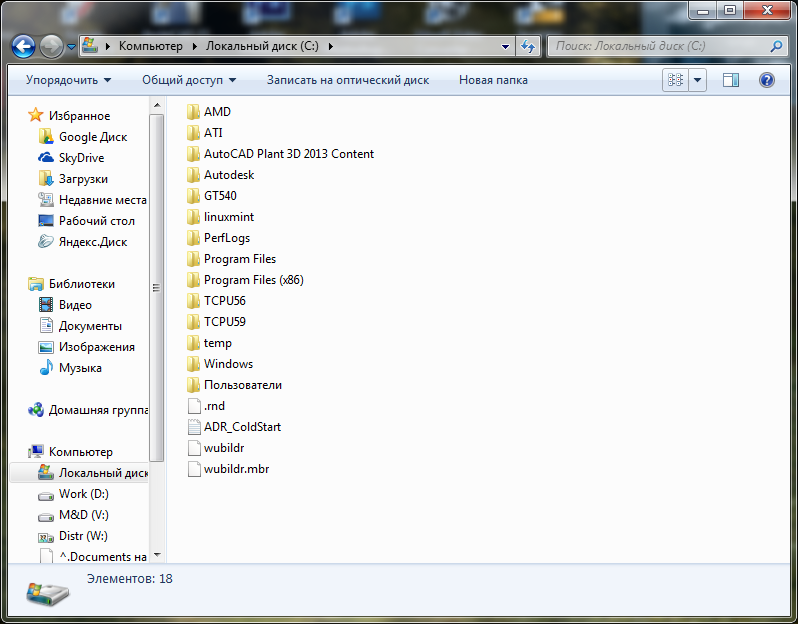Click scroll up arrow of navigation pane
Image resolution: width=798 pixels, height=624 pixels.
pos(157,105)
